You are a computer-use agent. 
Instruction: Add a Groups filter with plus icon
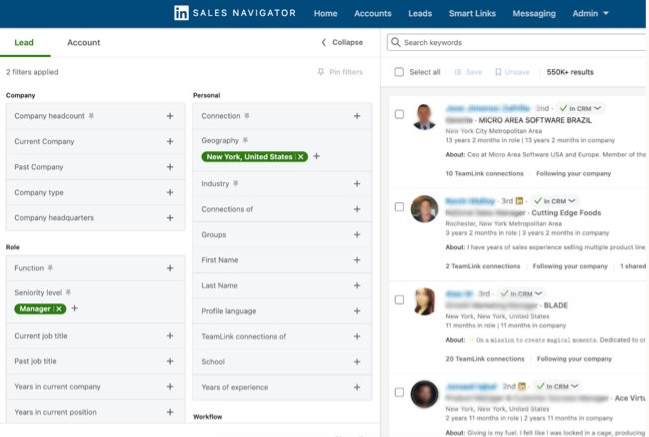pos(357,235)
